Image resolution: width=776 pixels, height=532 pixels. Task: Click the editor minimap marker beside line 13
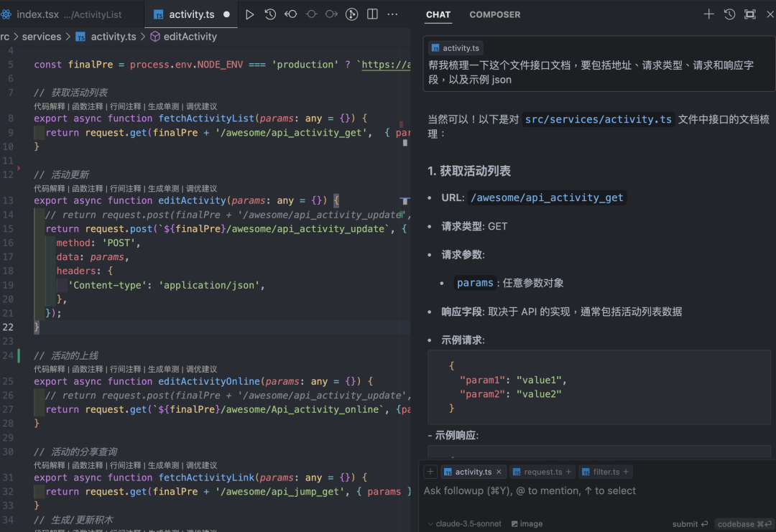tap(405, 200)
